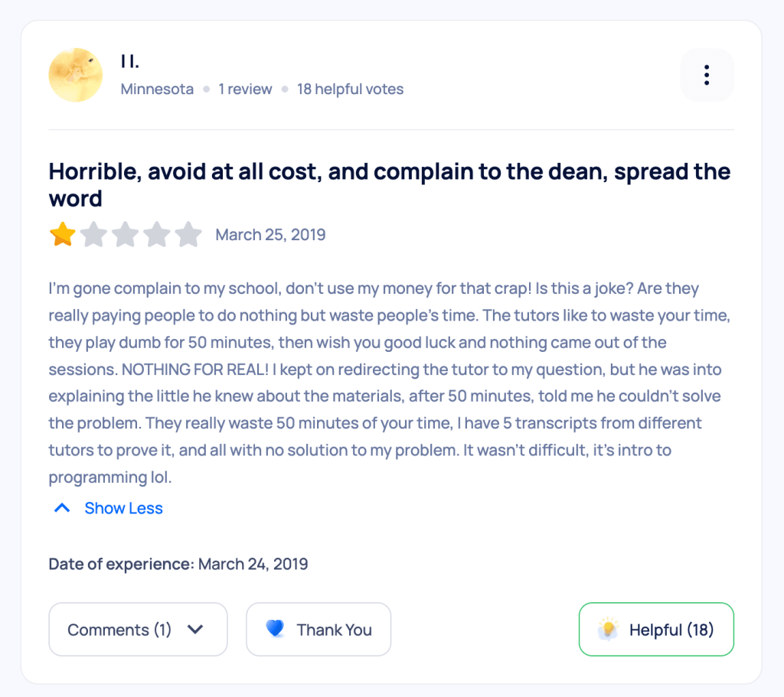
Task: Toggle the second star rating
Action: point(93,235)
